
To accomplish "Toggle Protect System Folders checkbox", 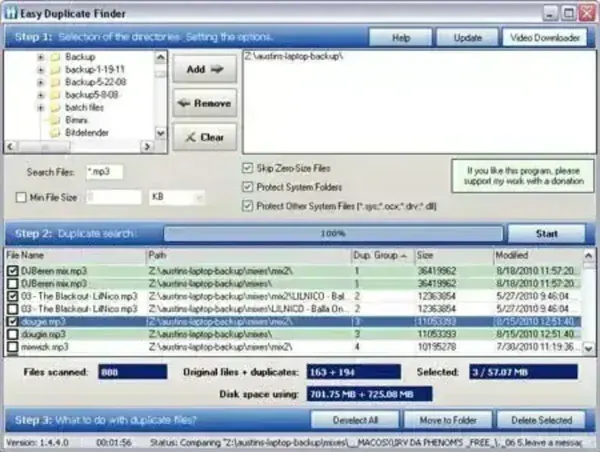I will (248, 187).
